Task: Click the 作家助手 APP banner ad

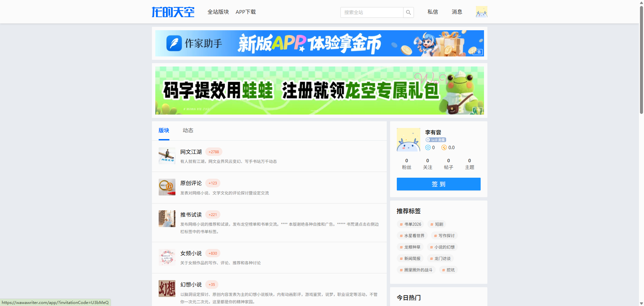Action: 319,43
